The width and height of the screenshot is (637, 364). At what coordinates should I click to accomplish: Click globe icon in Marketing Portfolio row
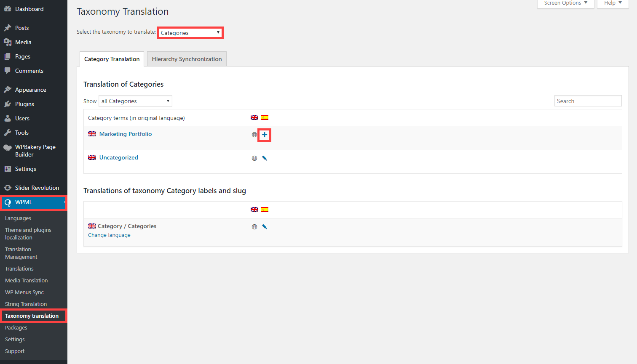254,135
